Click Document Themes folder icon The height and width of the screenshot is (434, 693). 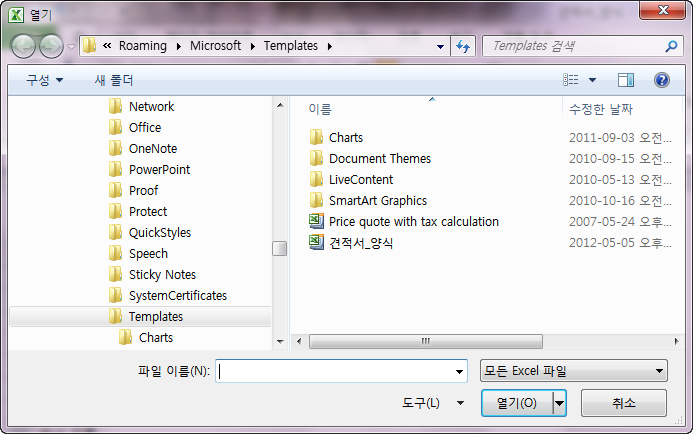(x=316, y=158)
